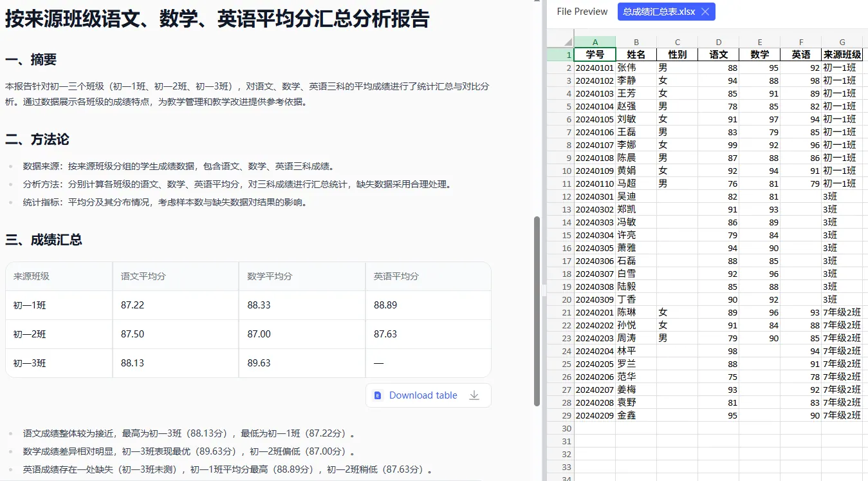Click row header 30 in spreadsheet
The height and width of the screenshot is (481, 868).
tap(560, 428)
